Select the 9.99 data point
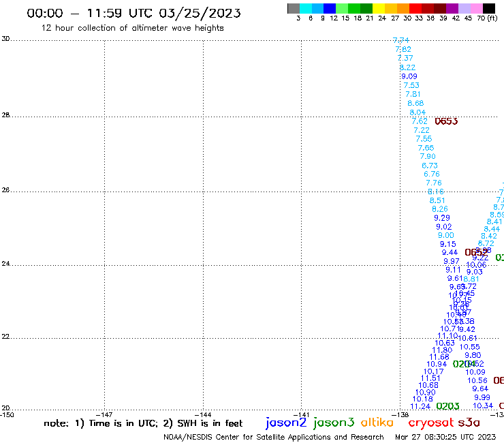 coord(482,397)
